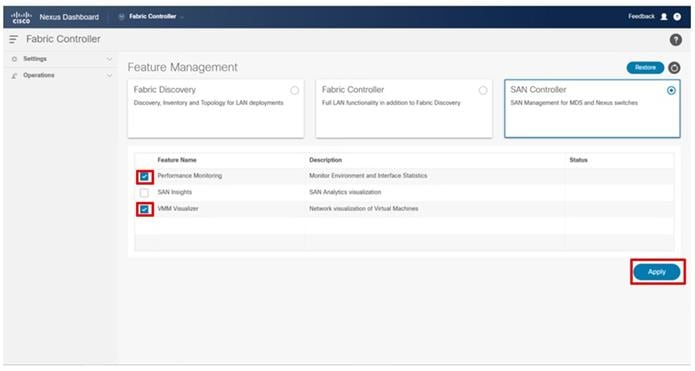Open the Fabric Controller service dropdown arrow
The width and height of the screenshot is (695, 371).
182,17
